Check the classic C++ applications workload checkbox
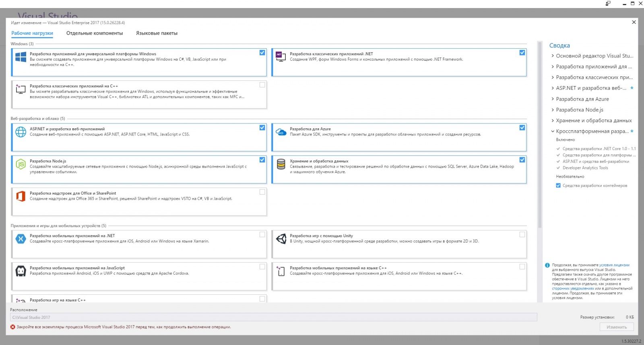Viewport: 644px width, 345px height. (x=262, y=85)
